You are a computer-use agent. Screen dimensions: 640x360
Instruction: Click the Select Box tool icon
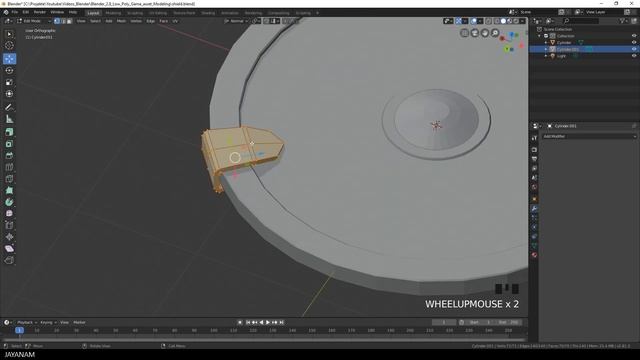pyautogui.click(x=9, y=34)
